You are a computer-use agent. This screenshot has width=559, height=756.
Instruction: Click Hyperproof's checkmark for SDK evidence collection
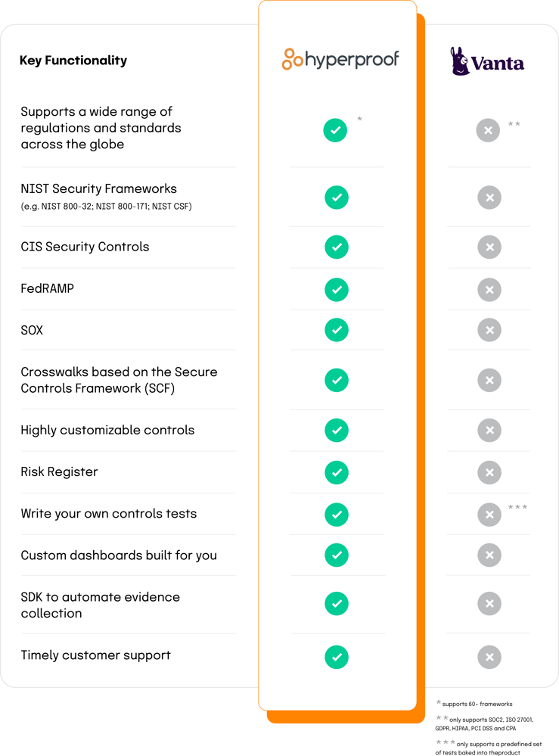pos(337,603)
